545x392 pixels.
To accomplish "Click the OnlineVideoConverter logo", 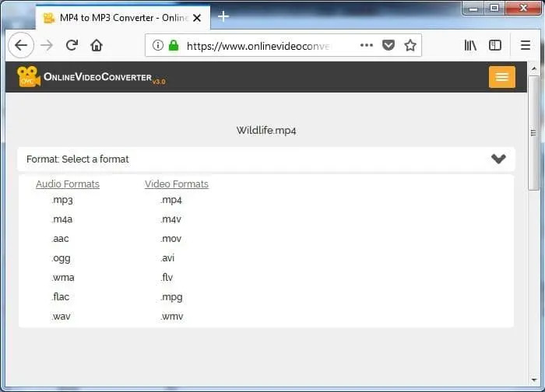I will (91, 77).
